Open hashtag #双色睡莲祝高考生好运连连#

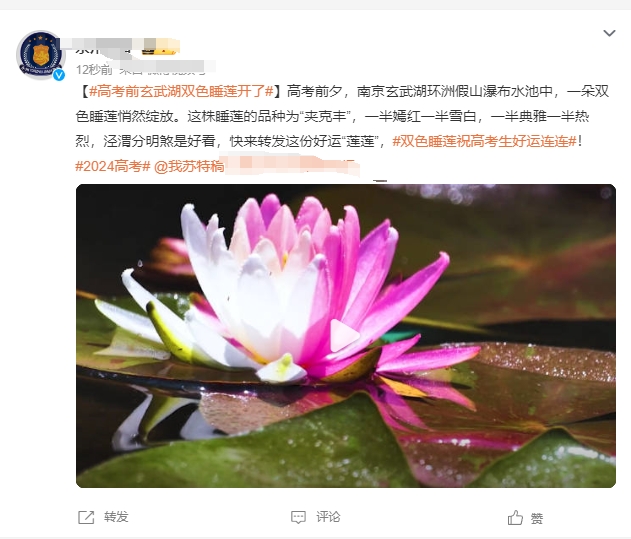485,141
